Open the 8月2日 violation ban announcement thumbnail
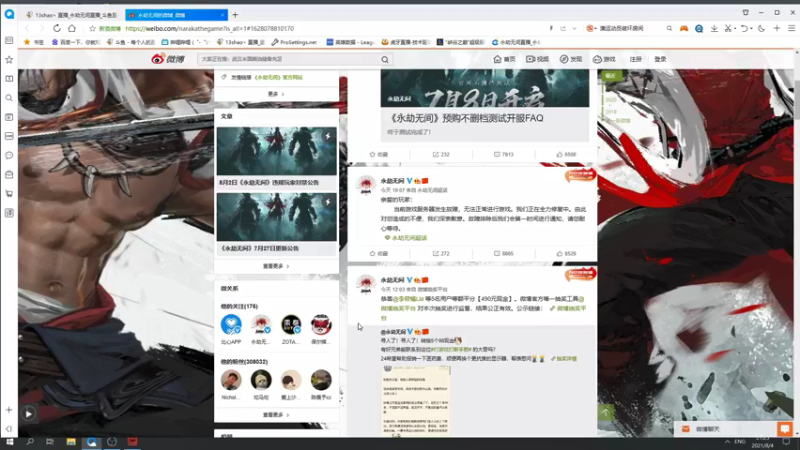The image size is (800, 450). pos(277,151)
